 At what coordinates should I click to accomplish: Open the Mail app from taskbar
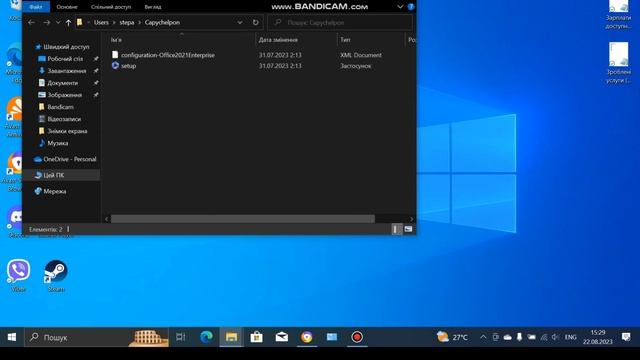tap(282, 337)
